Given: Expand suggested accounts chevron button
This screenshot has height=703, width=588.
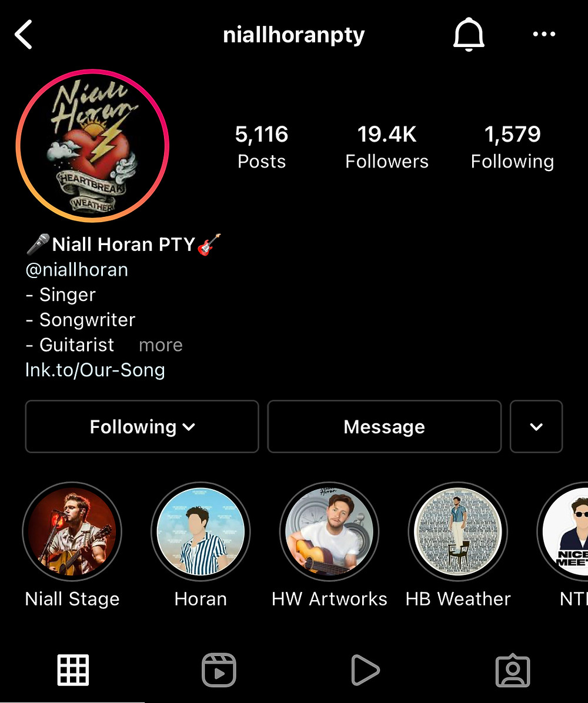Looking at the screenshot, I should point(536,426).
